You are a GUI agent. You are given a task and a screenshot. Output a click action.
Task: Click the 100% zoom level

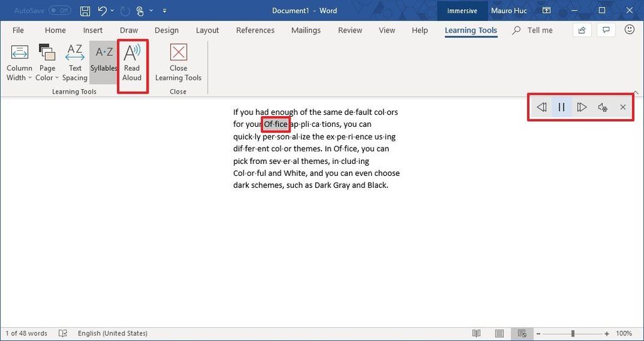pyautogui.click(x=624, y=333)
